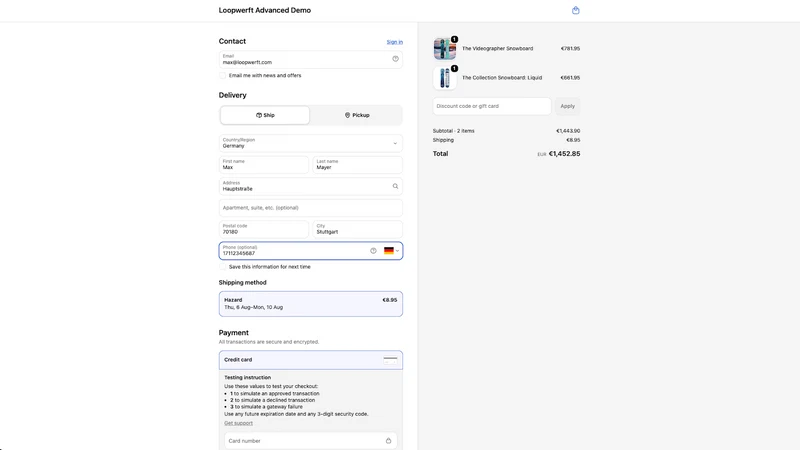
Task: Focus the City field with Stuttgart
Action: 358,229
